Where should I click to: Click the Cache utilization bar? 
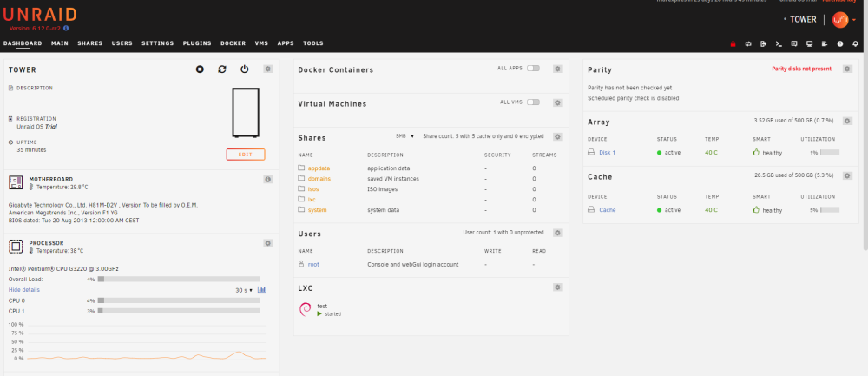pyautogui.click(x=830, y=210)
